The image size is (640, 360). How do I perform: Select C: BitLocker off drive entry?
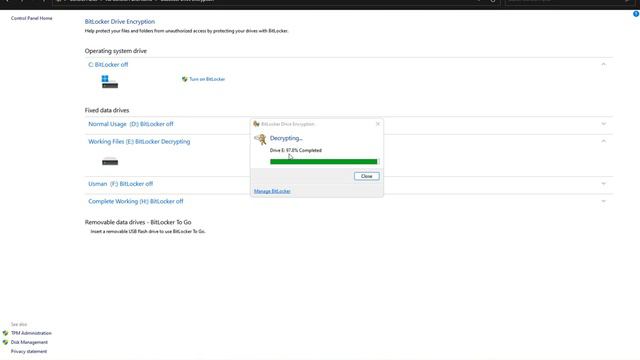[x=108, y=64]
